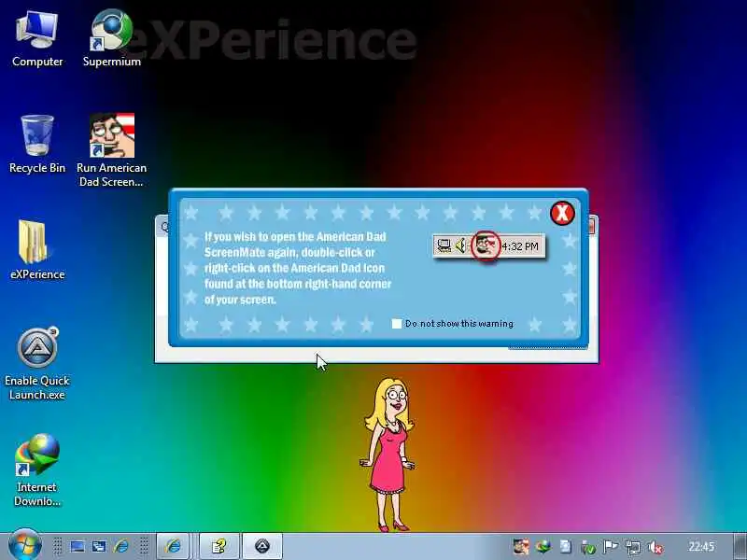This screenshot has height=560, width=747.
Task: Close the American Dad ScreenMate dialog
Action: (x=562, y=213)
